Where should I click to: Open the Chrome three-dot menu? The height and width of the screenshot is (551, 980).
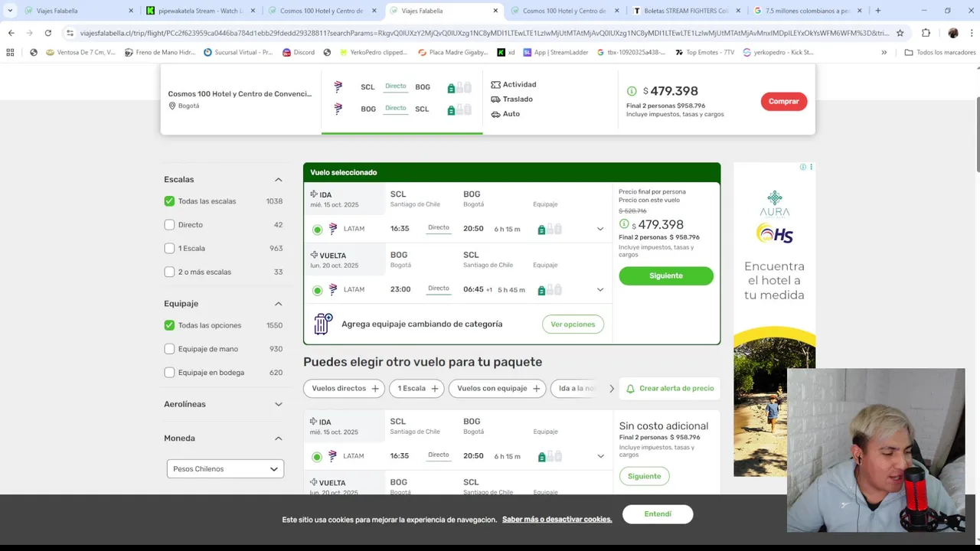pos(971,33)
